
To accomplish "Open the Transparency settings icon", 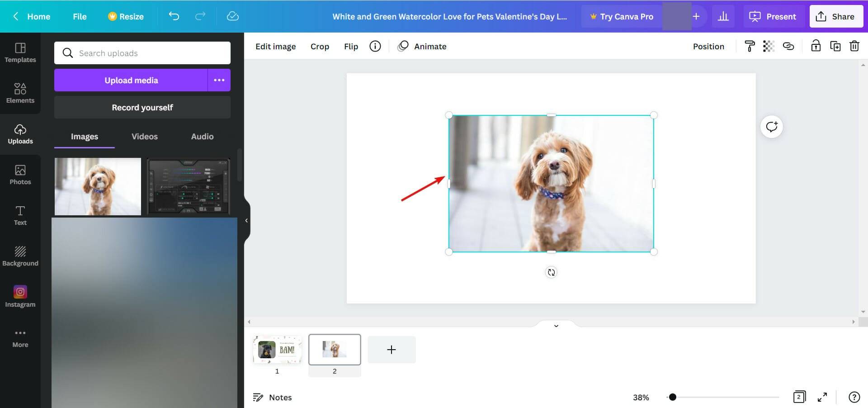I will click(x=769, y=46).
